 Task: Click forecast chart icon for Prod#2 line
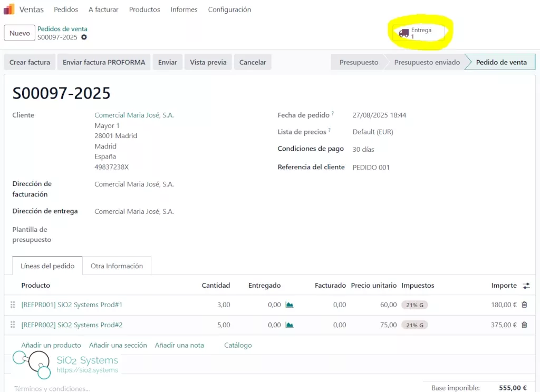289,325
